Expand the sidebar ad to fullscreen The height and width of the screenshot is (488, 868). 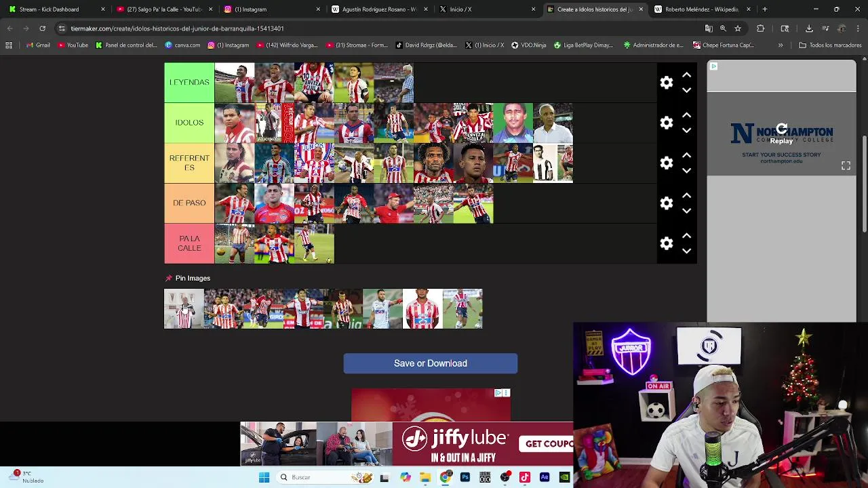click(x=846, y=166)
